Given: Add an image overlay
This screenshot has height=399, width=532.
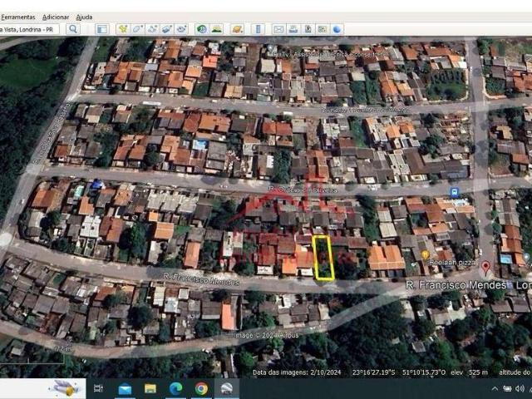Looking at the screenshot, I should point(166,29).
